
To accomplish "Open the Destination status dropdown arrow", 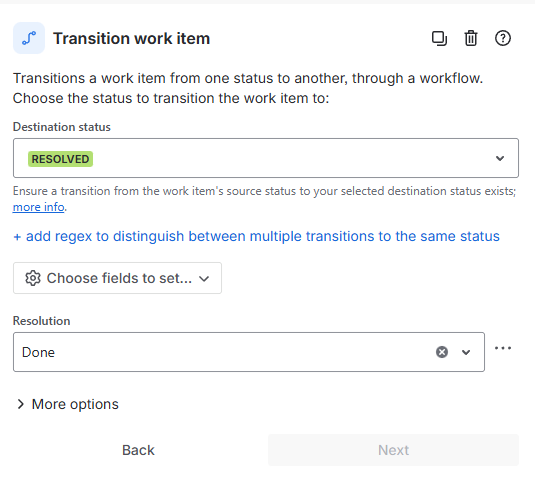I will coord(500,158).
